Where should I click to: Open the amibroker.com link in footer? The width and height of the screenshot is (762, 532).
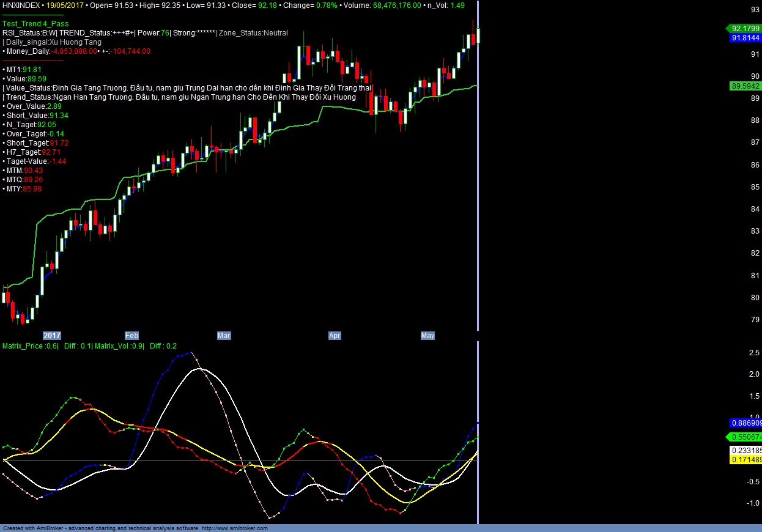234,528
